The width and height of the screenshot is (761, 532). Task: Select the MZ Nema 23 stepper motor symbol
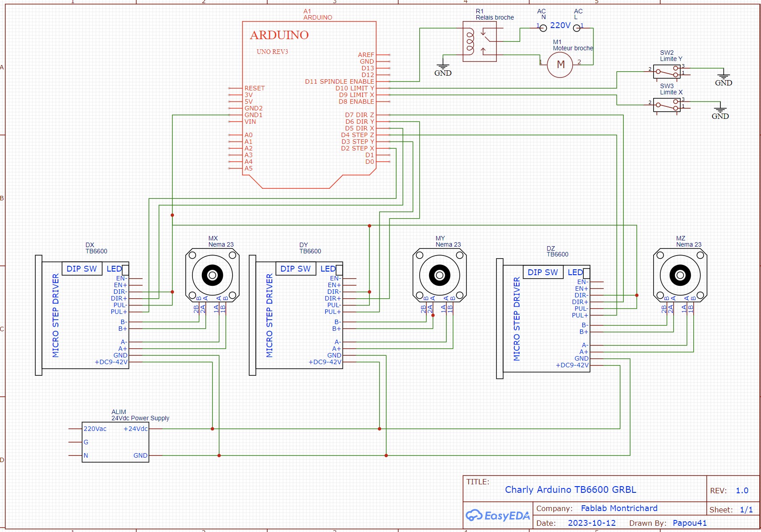point(680,275)
